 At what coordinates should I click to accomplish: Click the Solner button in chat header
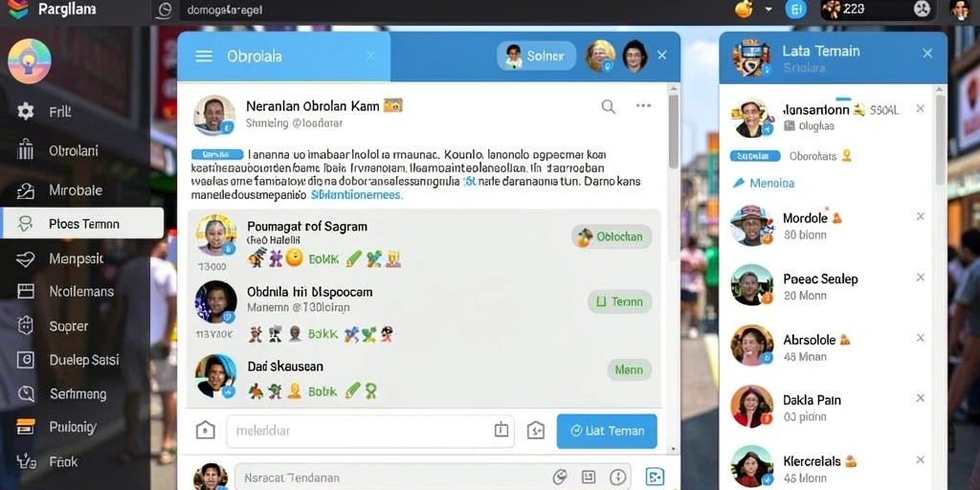tap(536, 56)
